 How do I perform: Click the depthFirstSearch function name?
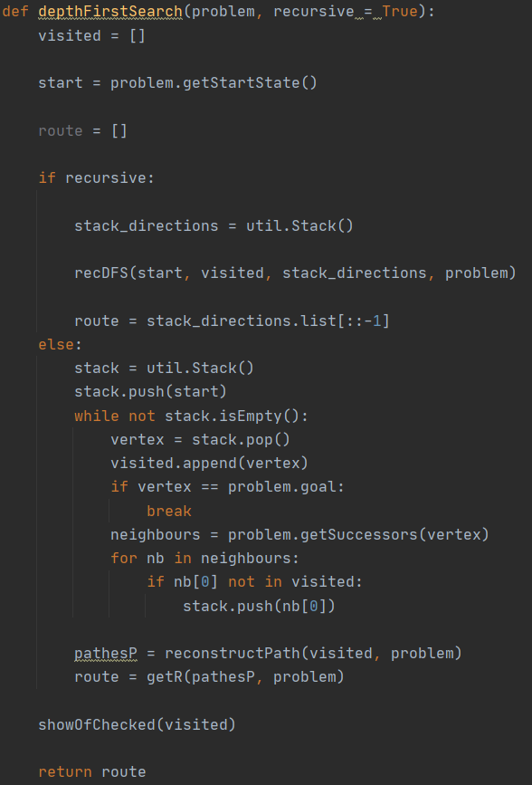[x=110, y=12]
